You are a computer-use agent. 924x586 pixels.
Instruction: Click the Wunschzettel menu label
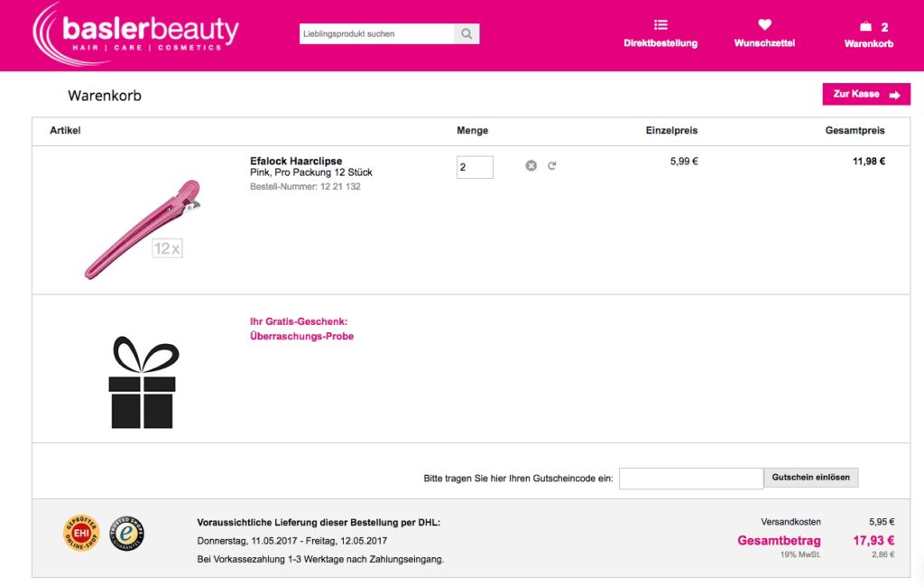764,43
